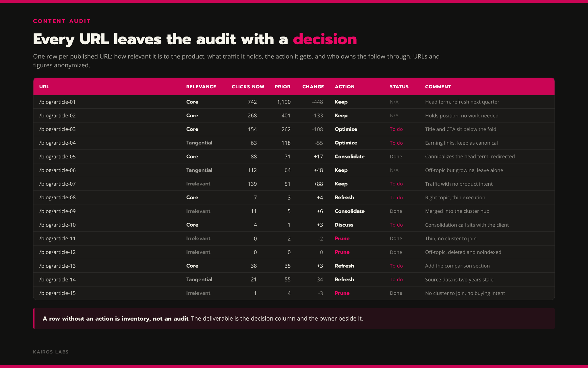Click the Tangential relevance for article-14
This screenshot has height=368, width=588.
(x=199, y=279)
